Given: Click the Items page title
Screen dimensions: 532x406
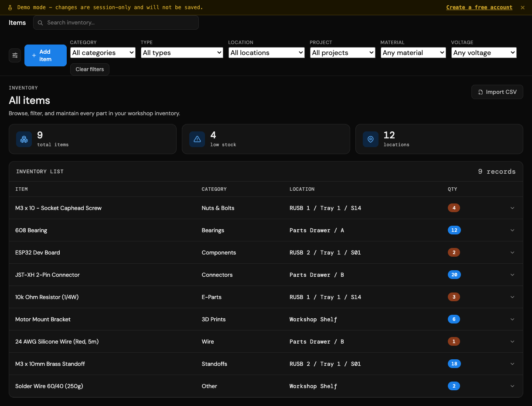Looking at the screenshot, I should 17,23.
